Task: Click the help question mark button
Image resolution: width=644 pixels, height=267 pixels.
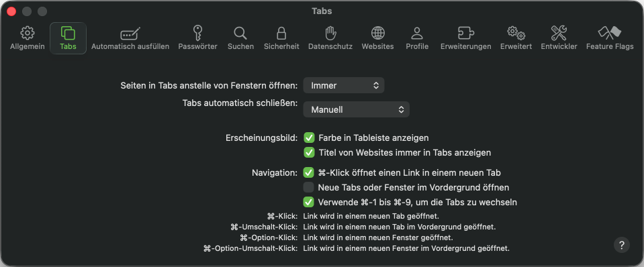Action: pyautogui.click(x=622, y=246)
